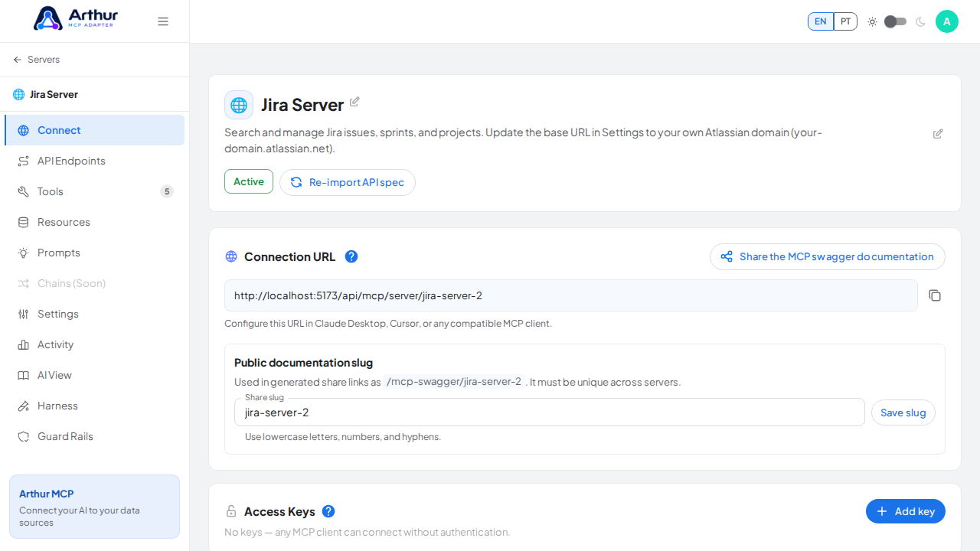This screenshot has width=980, height=551.
Task: Click the Settings sliders icon in sidebar
Action: pyautogui.click(x=24, y=314)
